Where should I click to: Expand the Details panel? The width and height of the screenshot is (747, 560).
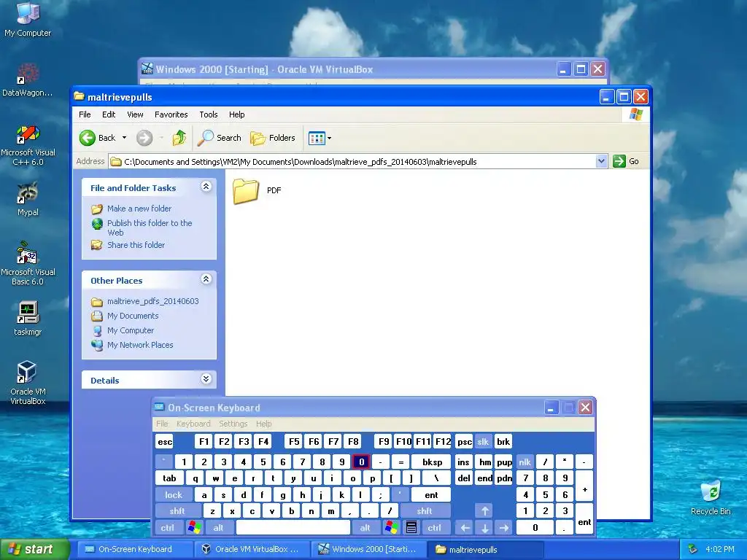(206, 379)
